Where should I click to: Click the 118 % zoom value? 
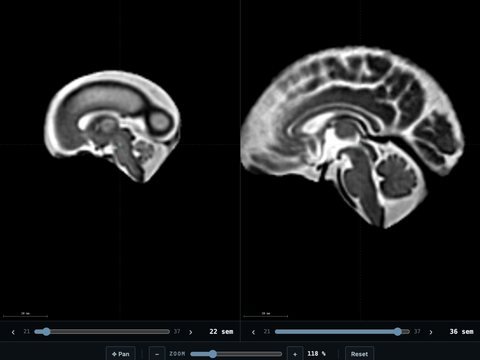tap(317, 353)
